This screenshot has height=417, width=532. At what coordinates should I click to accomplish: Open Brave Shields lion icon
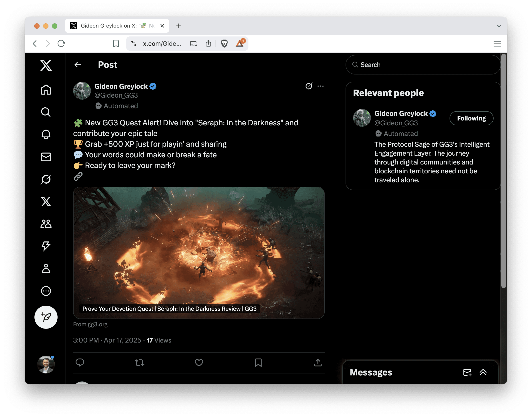[x=224, y=44]
